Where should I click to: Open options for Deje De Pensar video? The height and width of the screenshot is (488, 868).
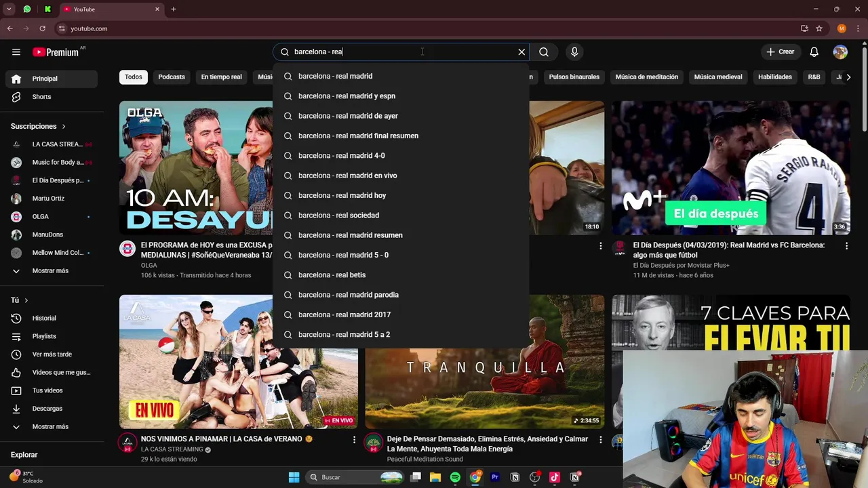click(x=600, y=440)
